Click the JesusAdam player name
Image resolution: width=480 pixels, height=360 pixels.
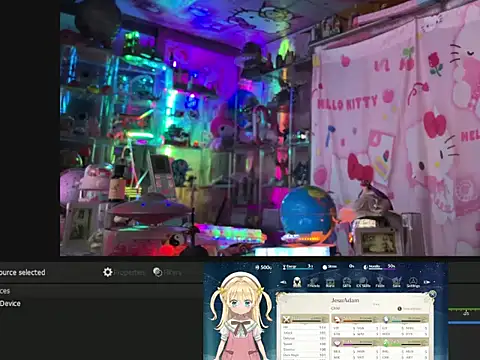(345, 300)
